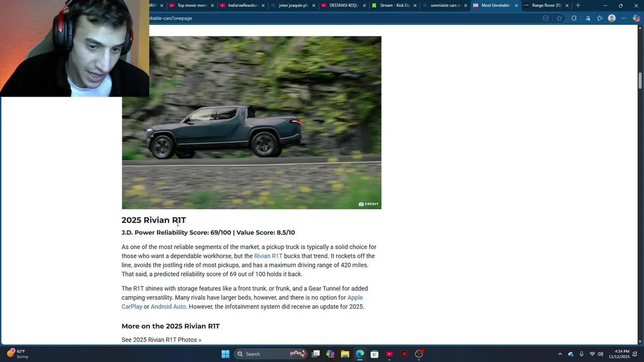Viewport: 644px width, 362px height.
Task: Open weather widget showing 62°F Sunny
Action: click(x=17, y=354)
